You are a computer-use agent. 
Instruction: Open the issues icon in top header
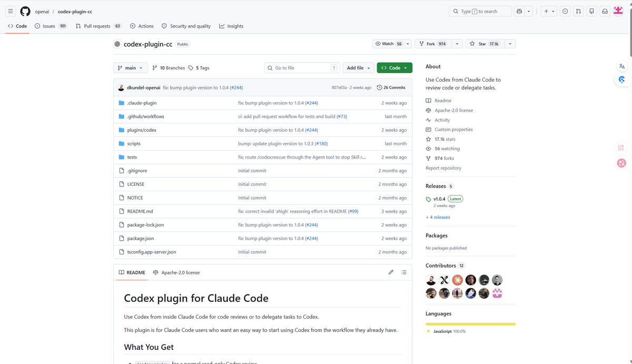[565, 11]
